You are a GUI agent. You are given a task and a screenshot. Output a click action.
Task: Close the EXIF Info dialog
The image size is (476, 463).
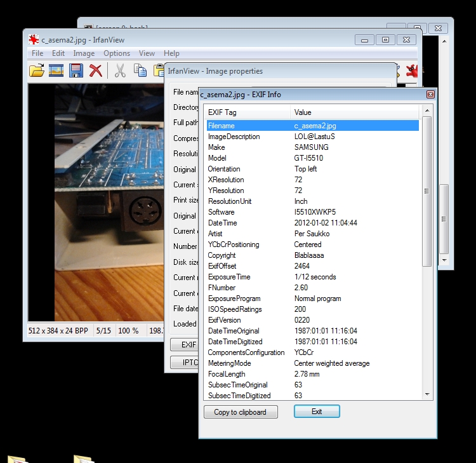[x=430, y=95]
